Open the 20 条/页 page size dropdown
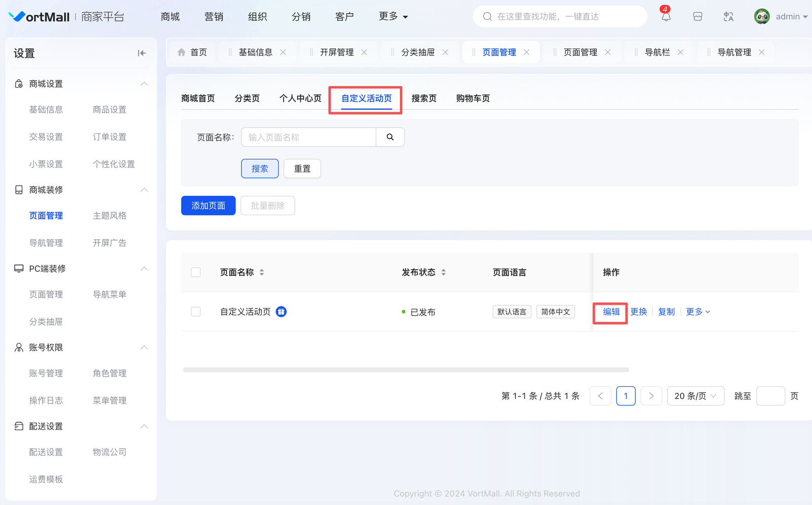Image resolution: width=812 pixels, height=505 pixels. pos(695,396)
